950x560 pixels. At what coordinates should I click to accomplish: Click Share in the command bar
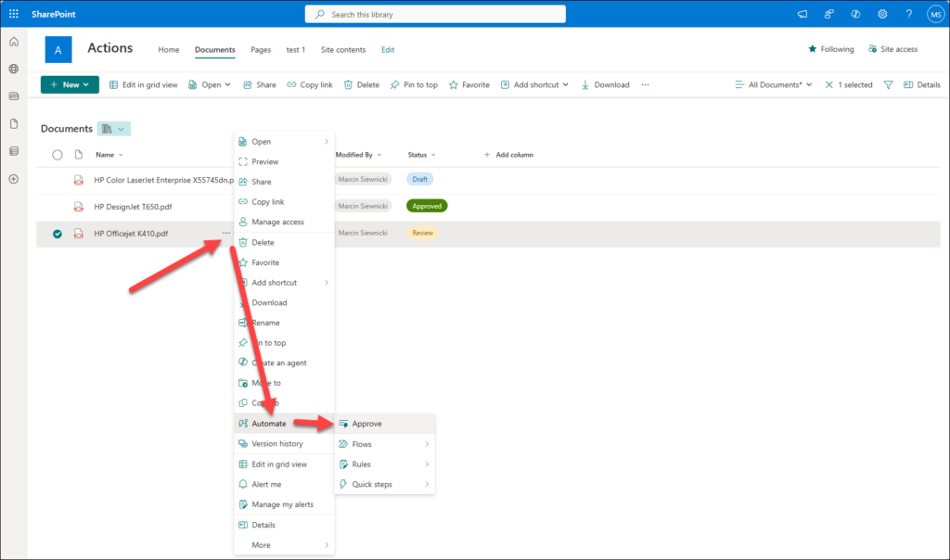pyautogui.click(x=260, y=84)
